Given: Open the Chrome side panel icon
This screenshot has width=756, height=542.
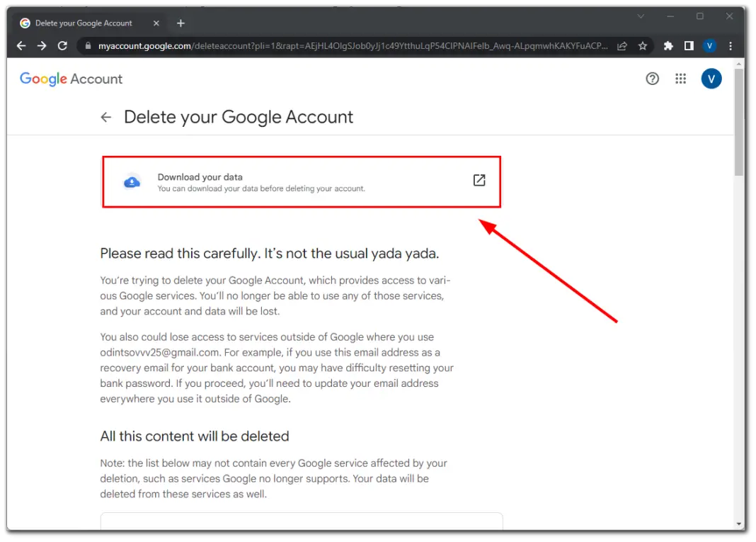Looking at the screenshot, I should pyautogui.click(x=688, y=45).
